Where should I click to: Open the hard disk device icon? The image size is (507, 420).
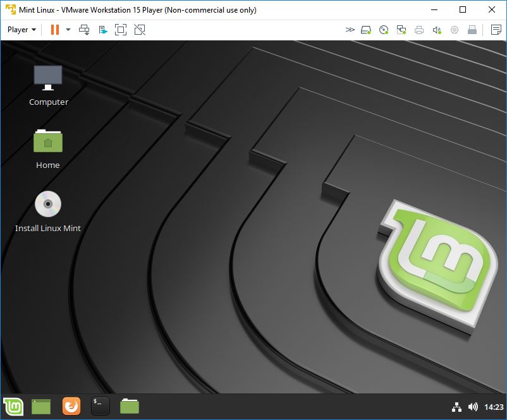[366, 30]
